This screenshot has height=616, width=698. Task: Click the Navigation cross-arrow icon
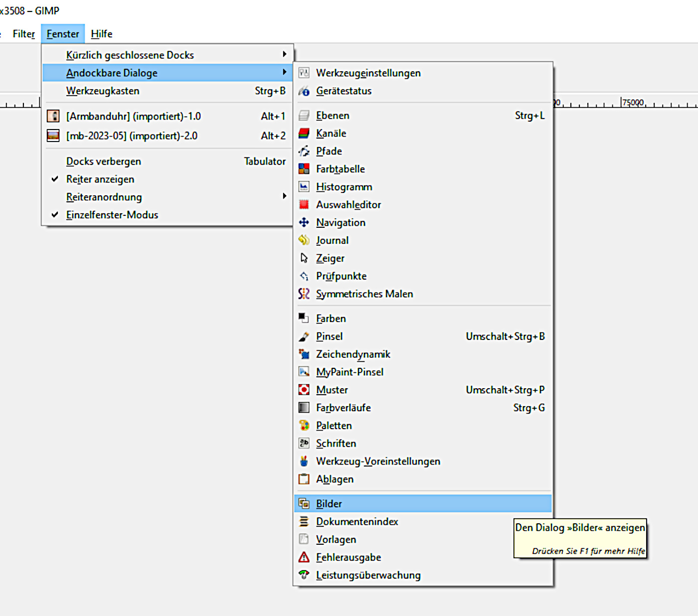tap(304, 223)
